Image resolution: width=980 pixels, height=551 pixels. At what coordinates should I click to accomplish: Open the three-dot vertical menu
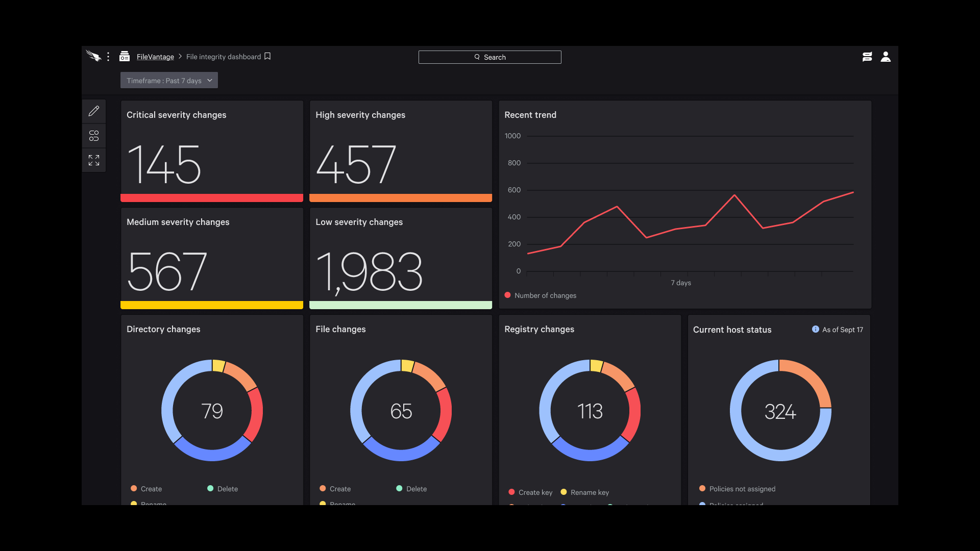[x=108, y=57]
